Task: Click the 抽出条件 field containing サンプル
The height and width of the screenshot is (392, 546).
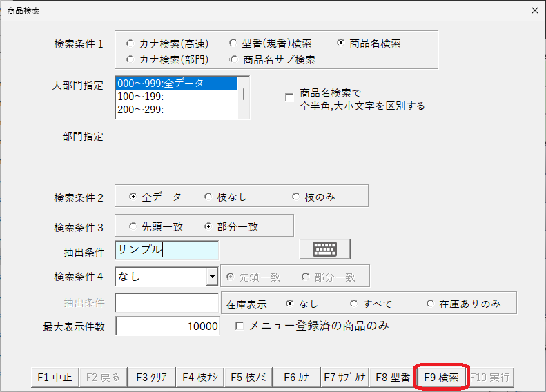Action: tap(166, 250)
